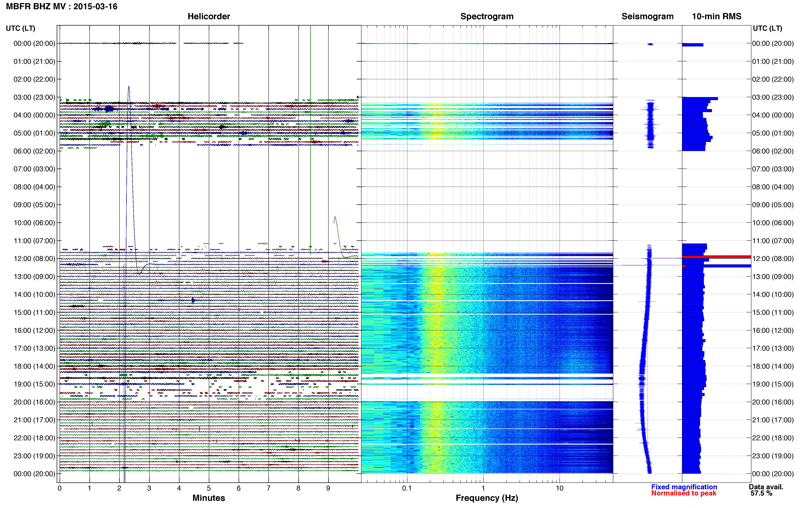Click right time label '16:00 (12:00)'
Image resolution: width=812 pixels, height=508 pixels.
point(773,330)
